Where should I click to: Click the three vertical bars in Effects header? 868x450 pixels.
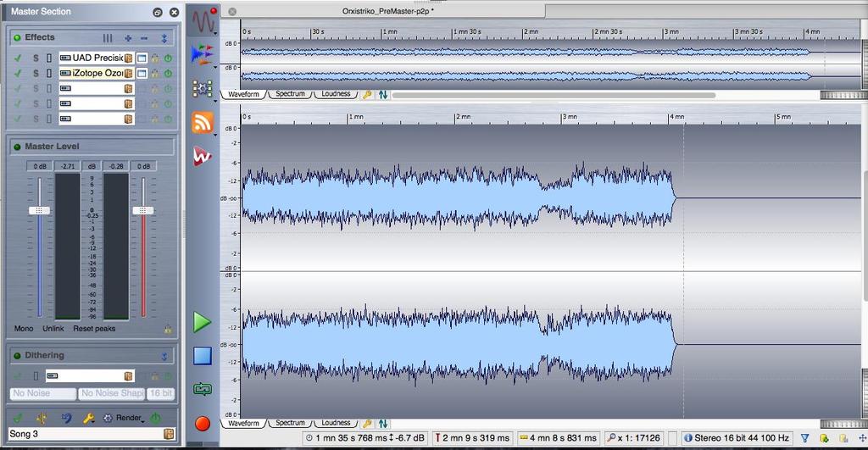tap(108, 38)
